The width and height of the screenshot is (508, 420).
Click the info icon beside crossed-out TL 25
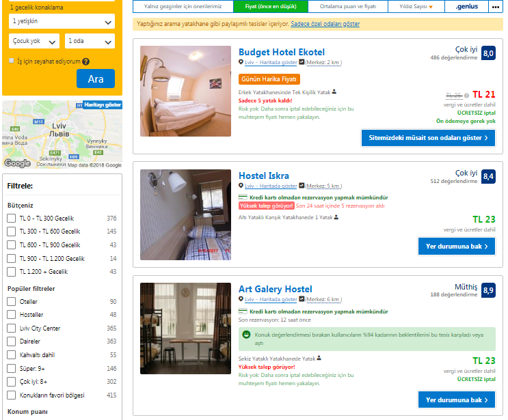click(466, 96)
